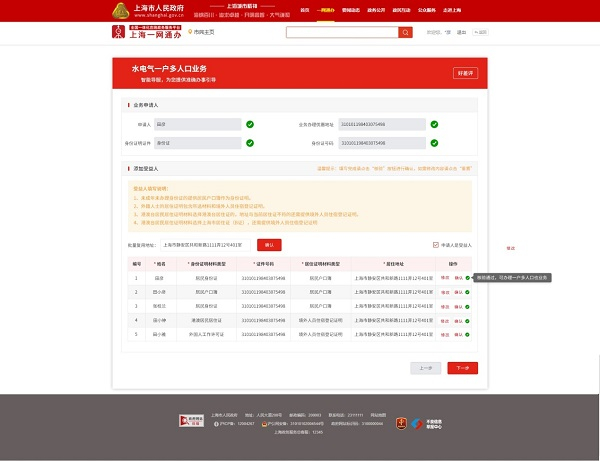Click green check icon beside 申请人 field
Screen dimensions: 600x461
[x=250, y=124]
